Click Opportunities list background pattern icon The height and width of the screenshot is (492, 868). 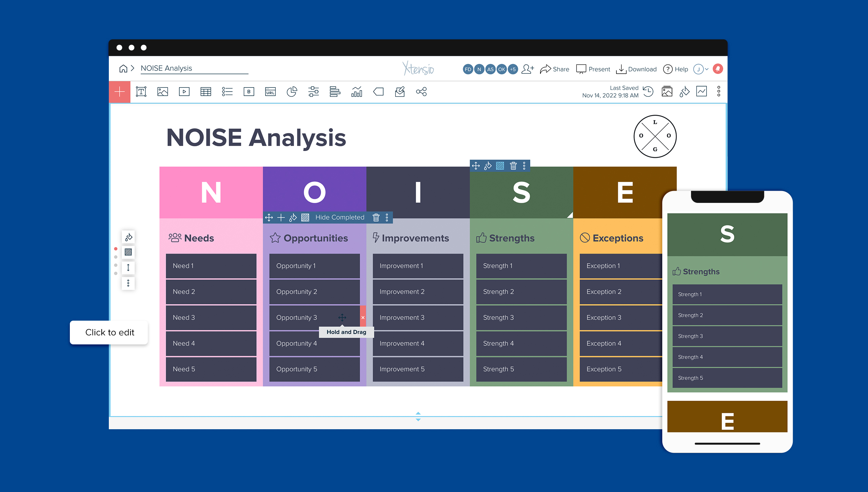(305, 217)
